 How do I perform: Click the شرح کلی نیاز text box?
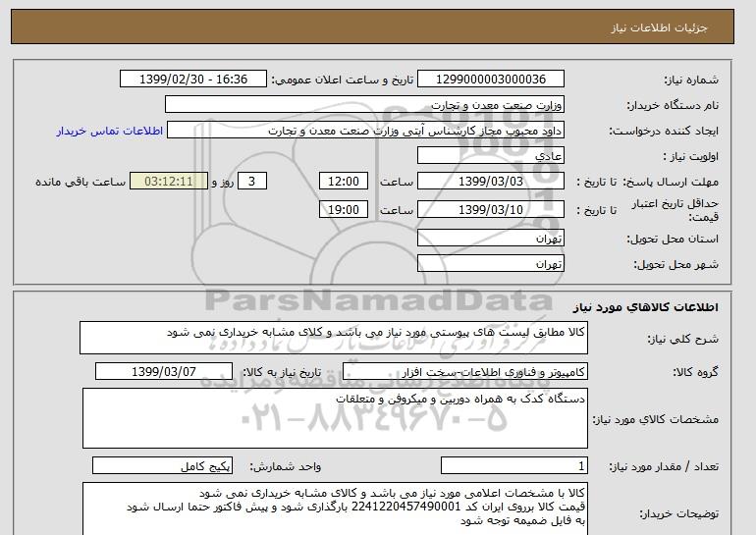pyautogui.click(x=334, y=338)
